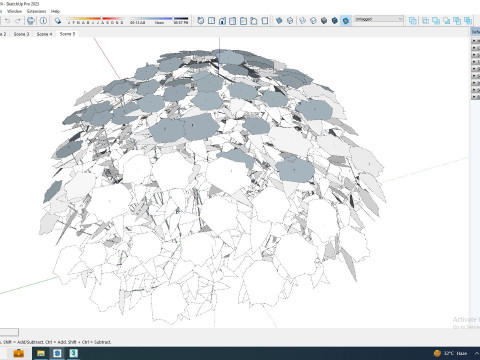
Task: Select Monochrome face style
Action: tap(346, 21)
